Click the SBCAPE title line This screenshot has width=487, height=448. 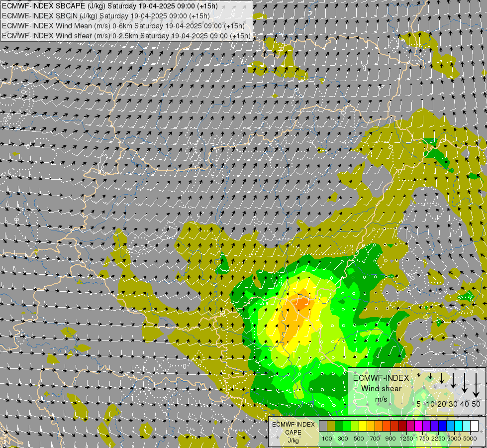coord(110,6)
